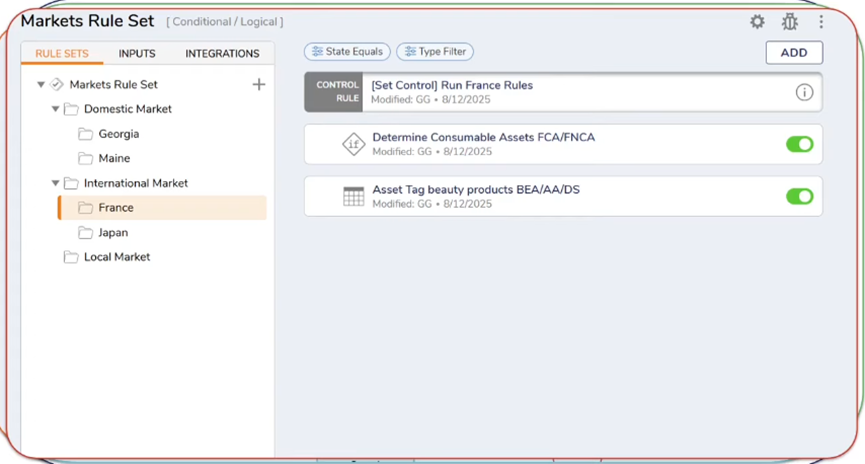Viewport: 865px width, 464px height.
Task: Click the if-diamond icon of Determine Consumable Assets
Action: pos(353,144)
